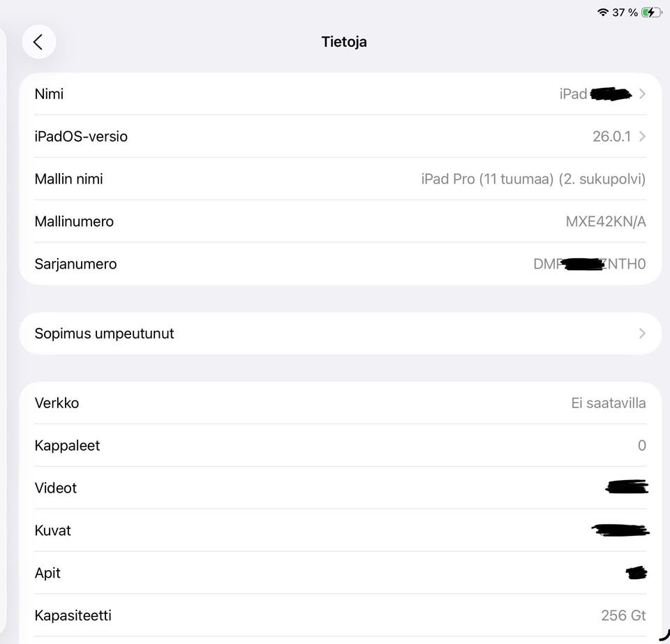This screenshot has width=670, height=644.
Task: Tap the Apit row
Action: tap(340, 574)
